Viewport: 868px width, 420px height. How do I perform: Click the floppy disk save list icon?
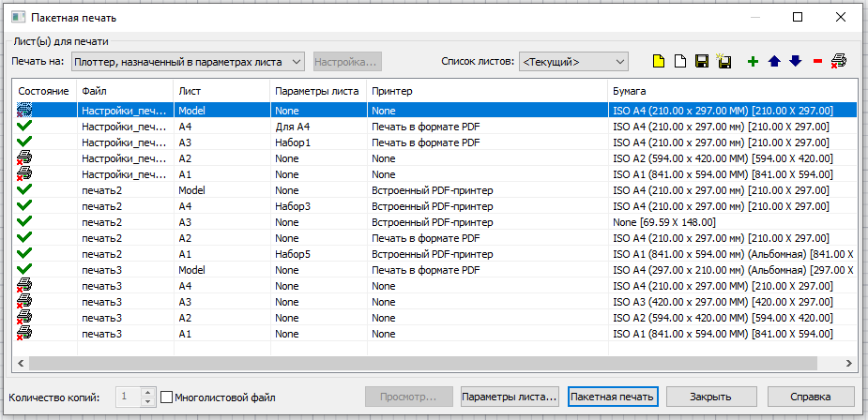coord(701,62)
